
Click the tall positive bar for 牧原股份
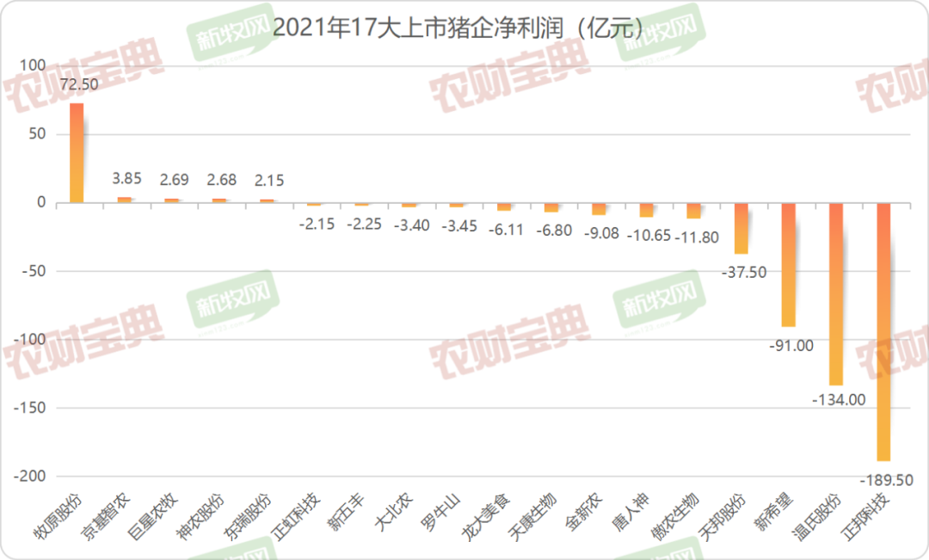point(77,153)
